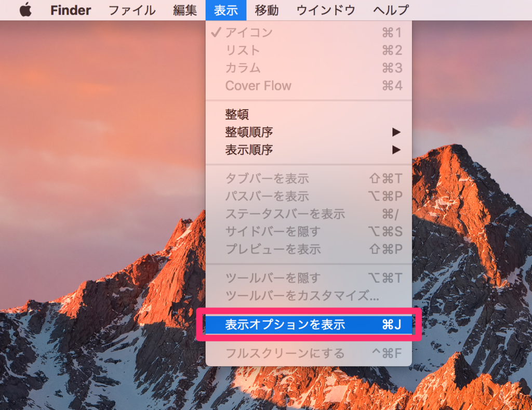This screenshot has width=532, height=410.
Task: Select フルスクリーンにする entry
Action: [309, 353]
